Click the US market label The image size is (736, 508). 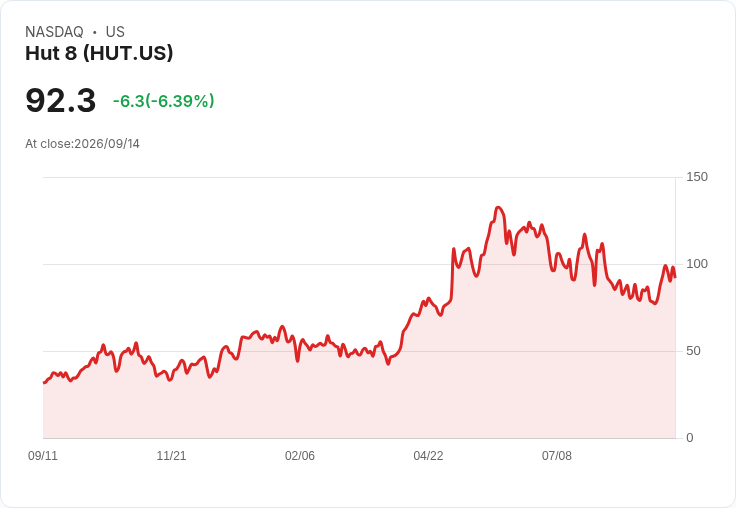[x=115, y=32]
